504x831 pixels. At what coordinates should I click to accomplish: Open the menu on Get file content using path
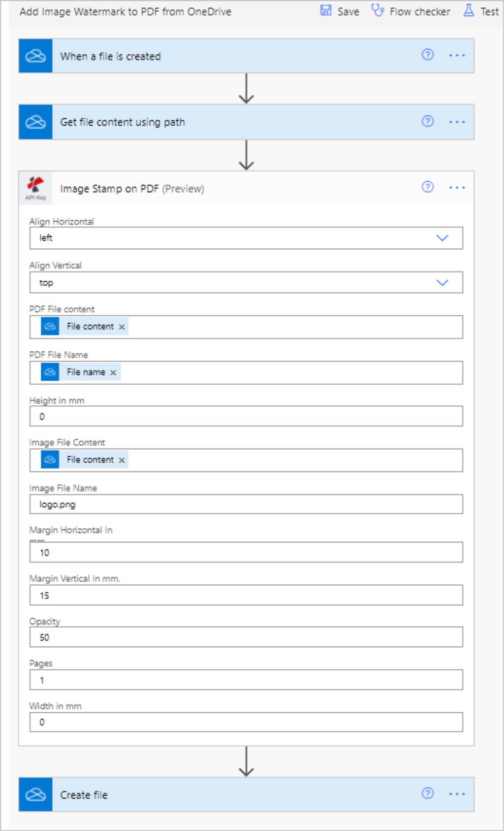(457, 122)
